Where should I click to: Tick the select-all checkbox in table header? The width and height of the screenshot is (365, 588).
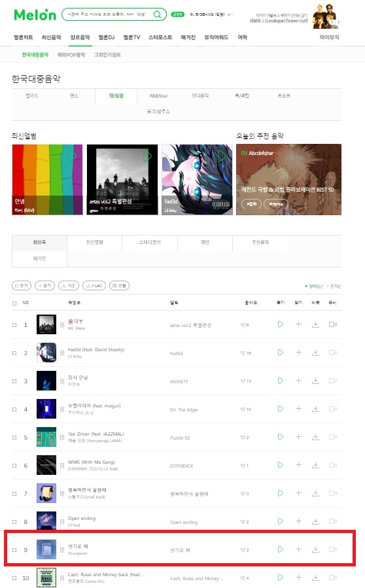coord(14,303)
